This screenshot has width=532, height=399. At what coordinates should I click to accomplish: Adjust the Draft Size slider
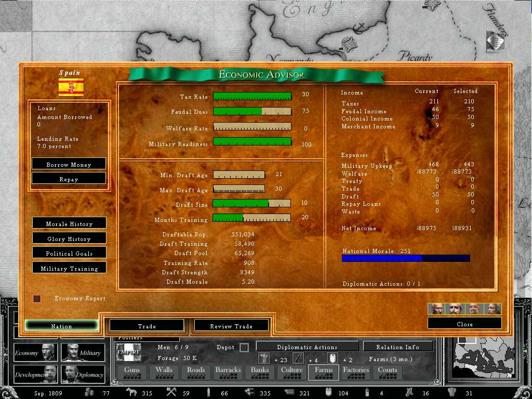tap(252, 203)
